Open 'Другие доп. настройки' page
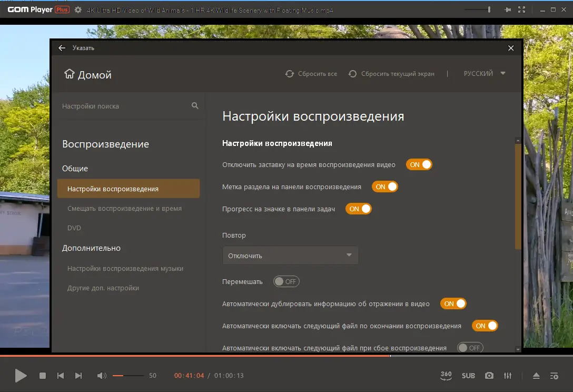573x392 pixels. pos(103,288)
